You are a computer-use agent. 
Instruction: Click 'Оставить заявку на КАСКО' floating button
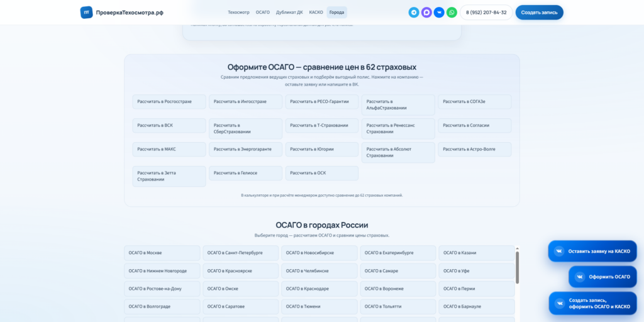tap(592, 252)
